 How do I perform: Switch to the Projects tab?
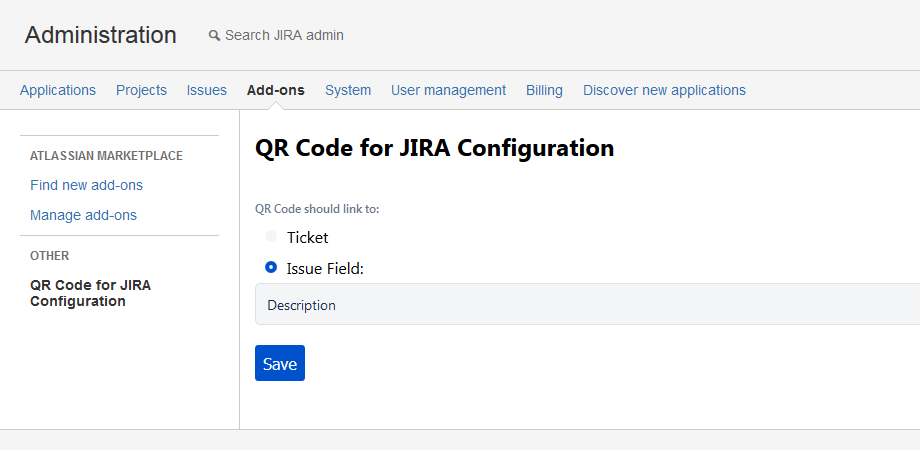click(141, 90)
